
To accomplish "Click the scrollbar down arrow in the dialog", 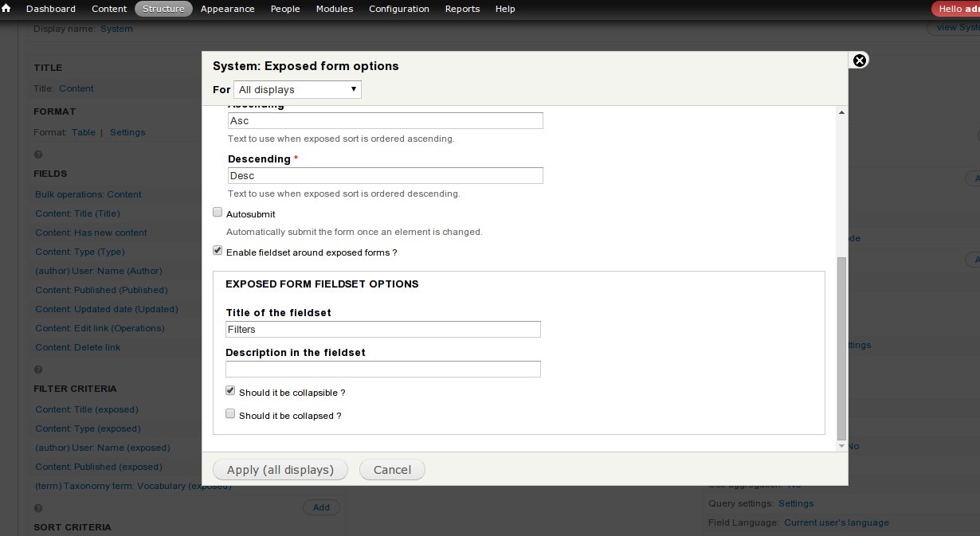I will coord(841,445).
